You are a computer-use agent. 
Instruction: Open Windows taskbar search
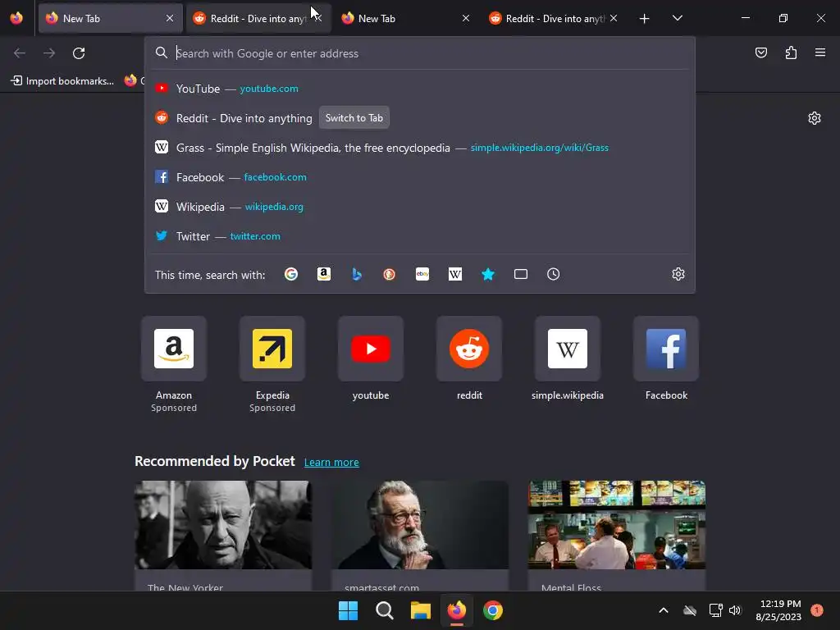384,610
